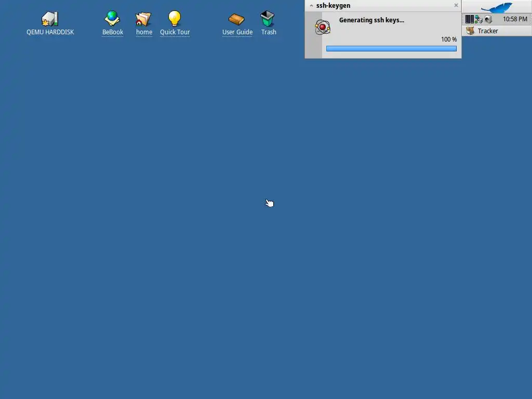Click the ssh key generation progress bar
This screenshot has height=399, width=532.
391,48
